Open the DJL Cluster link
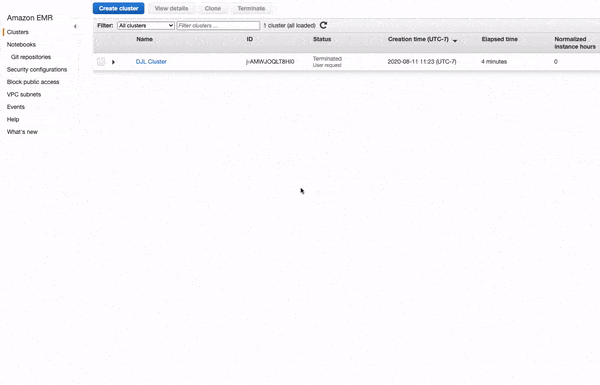This screenshot has width=600, height=385. (x=151, y=62)
